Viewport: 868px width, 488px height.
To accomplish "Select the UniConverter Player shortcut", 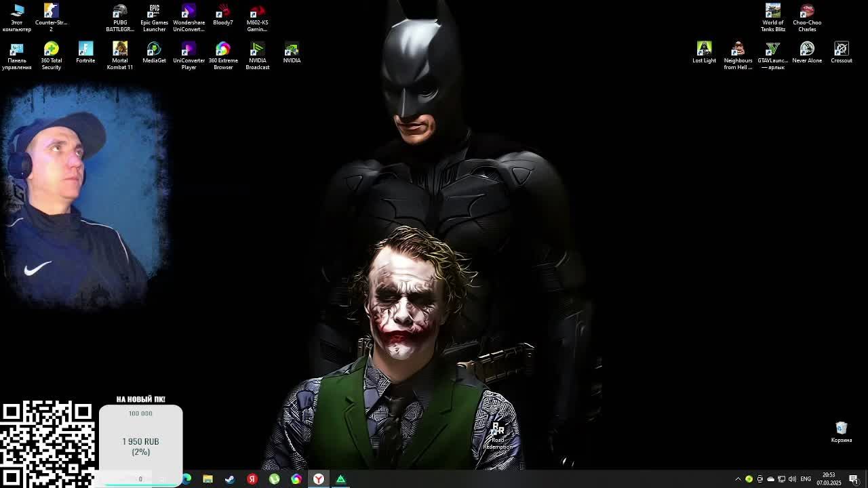I will (189, 56).
